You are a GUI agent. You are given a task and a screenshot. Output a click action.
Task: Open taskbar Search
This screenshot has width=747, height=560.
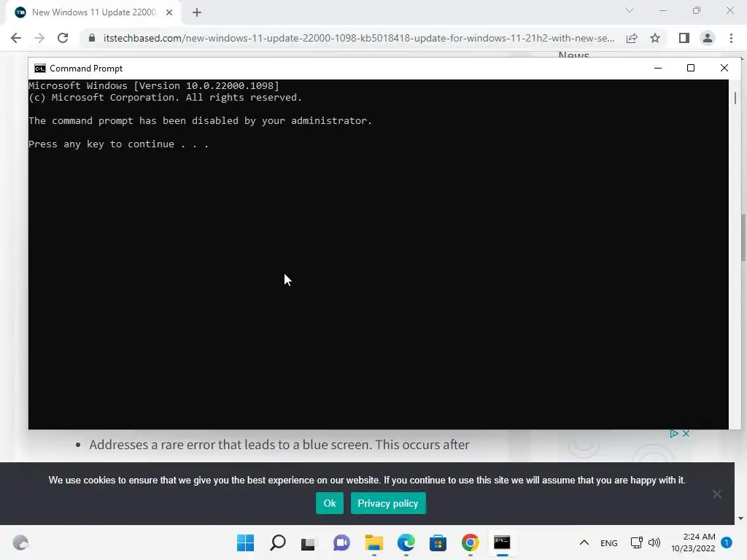[x=278, y=542]
